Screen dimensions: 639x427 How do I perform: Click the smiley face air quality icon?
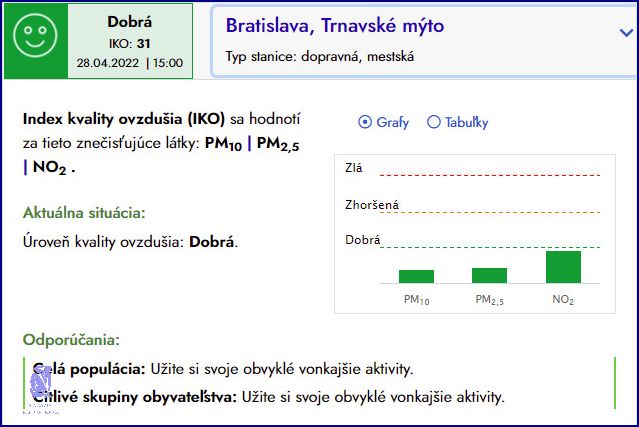35,36
